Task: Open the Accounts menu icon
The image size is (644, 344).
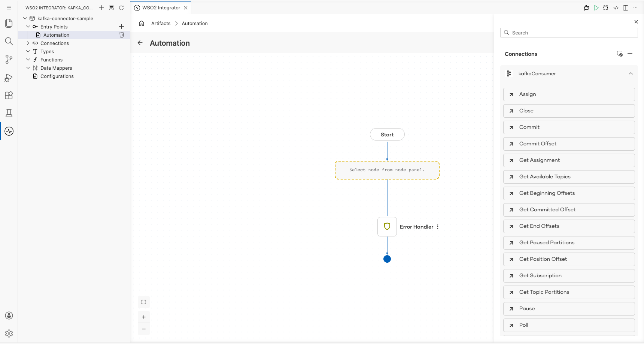Action: pos(9,316)
